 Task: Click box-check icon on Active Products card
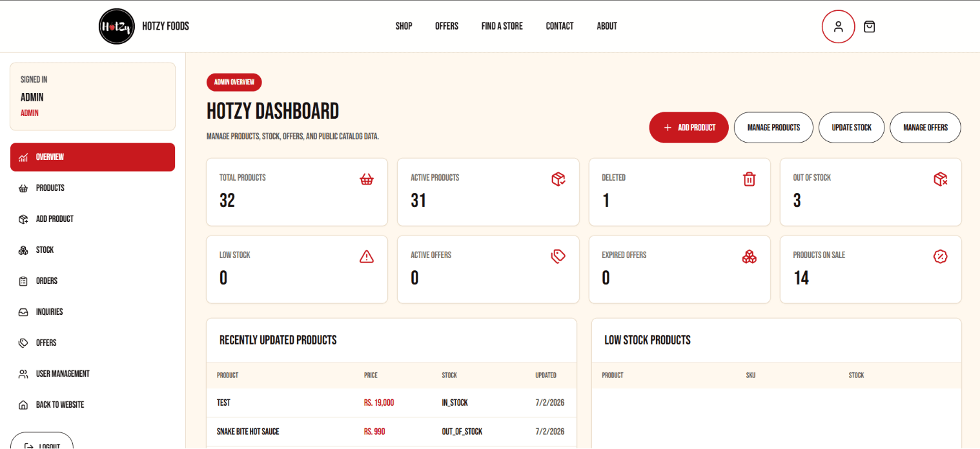coord(558,179)
